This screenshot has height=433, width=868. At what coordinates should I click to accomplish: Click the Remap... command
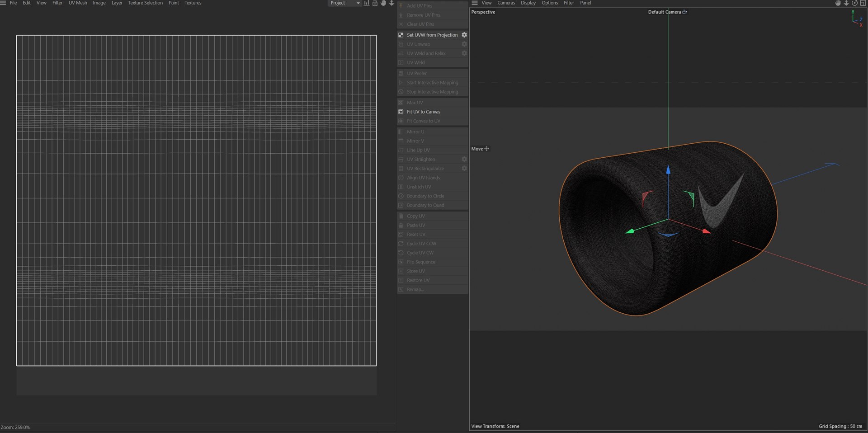[x=433, y=290]
